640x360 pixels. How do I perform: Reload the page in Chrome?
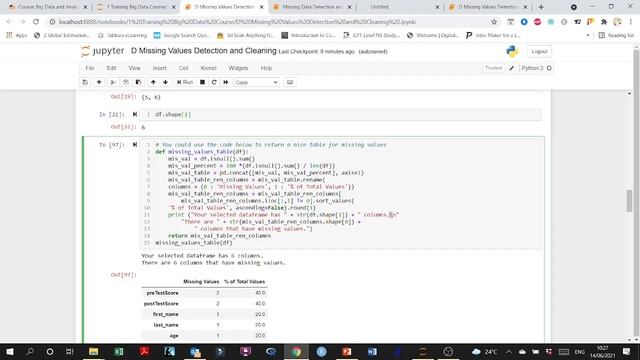[x=36, y=22]
